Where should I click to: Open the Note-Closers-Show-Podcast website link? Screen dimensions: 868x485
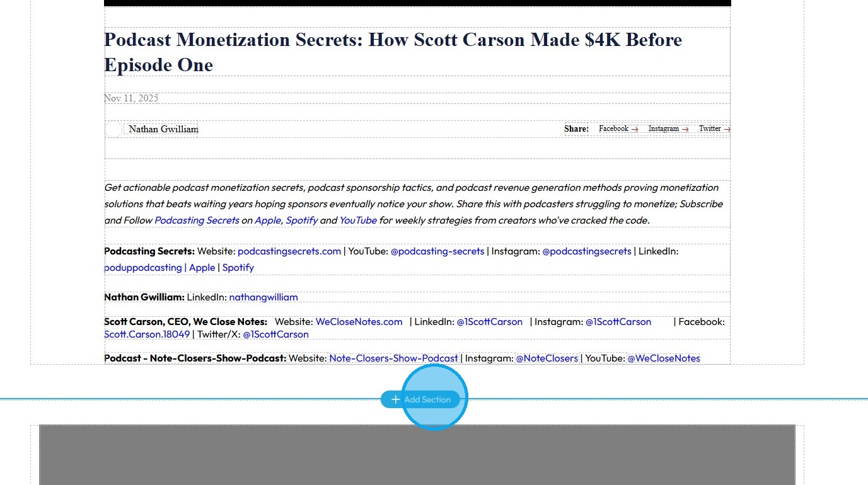[394, 358]
